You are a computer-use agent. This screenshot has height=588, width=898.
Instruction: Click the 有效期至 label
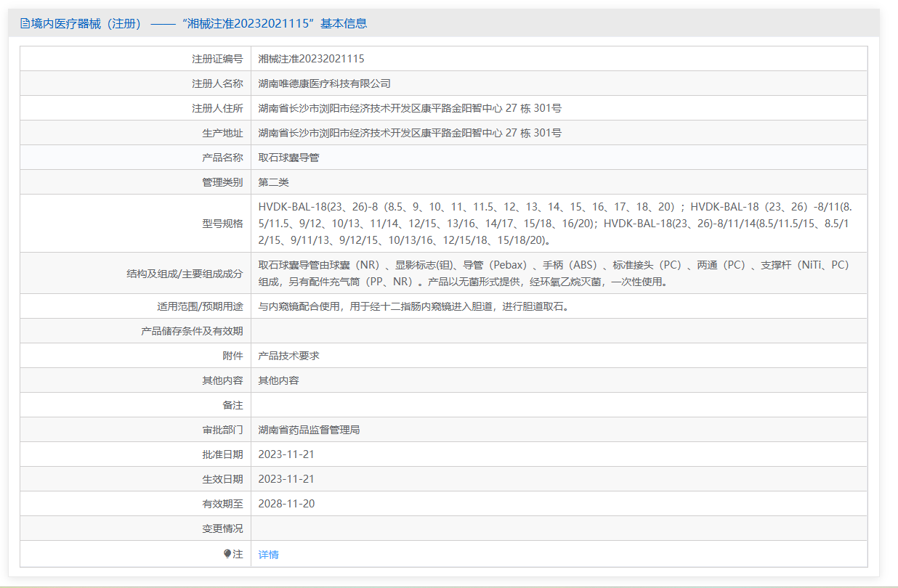click(222, 504)
